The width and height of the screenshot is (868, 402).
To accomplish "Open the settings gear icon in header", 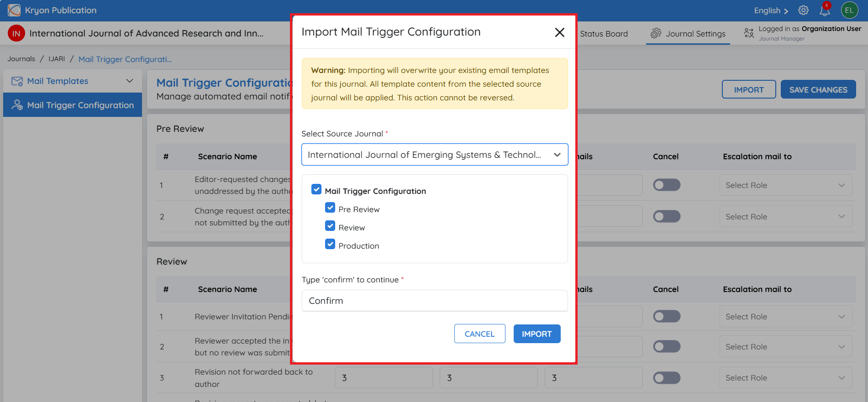I will [803, 10].
